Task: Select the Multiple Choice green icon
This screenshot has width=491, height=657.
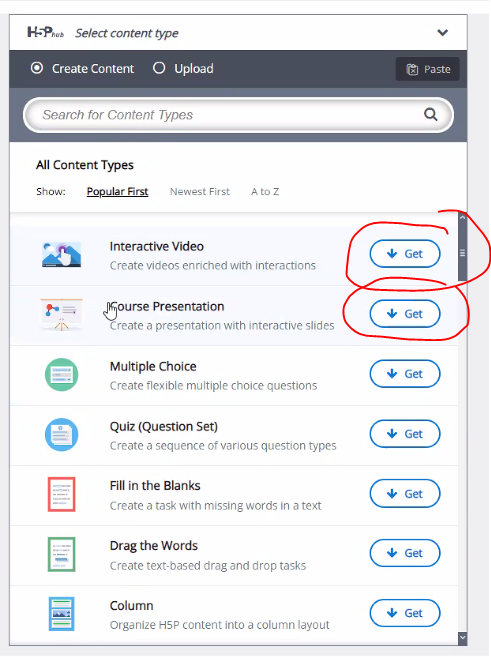Action: click(62, 375)
